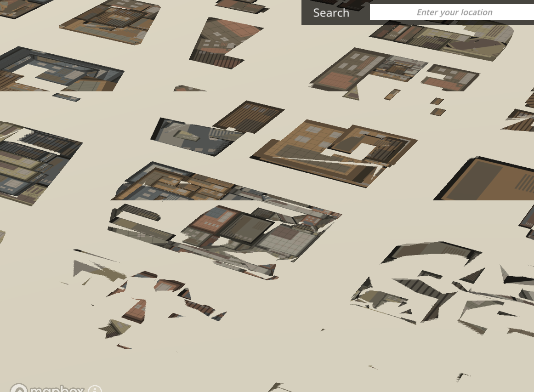Open the map attribution info icon

coord(95,389)
